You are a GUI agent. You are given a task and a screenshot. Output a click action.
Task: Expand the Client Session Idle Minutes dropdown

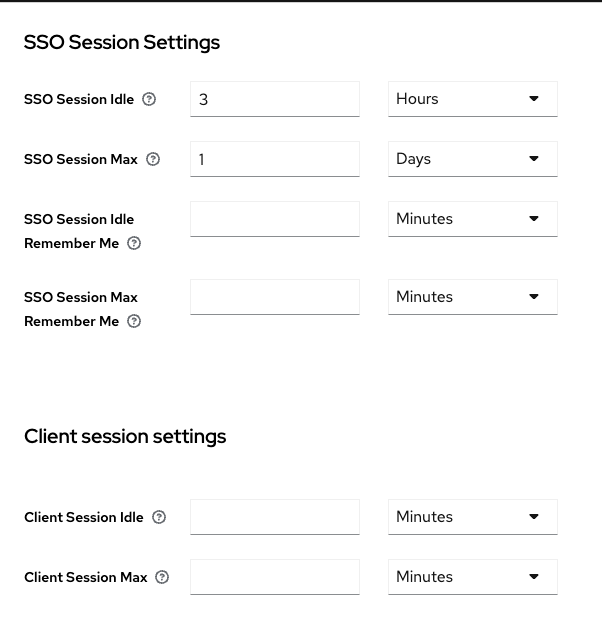(x=473, y=517)
